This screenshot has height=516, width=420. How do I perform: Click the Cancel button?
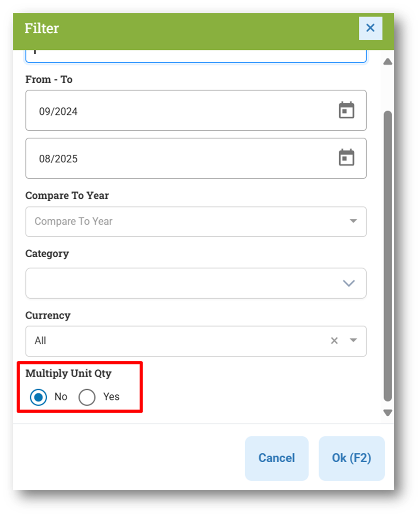click(276, 458)
